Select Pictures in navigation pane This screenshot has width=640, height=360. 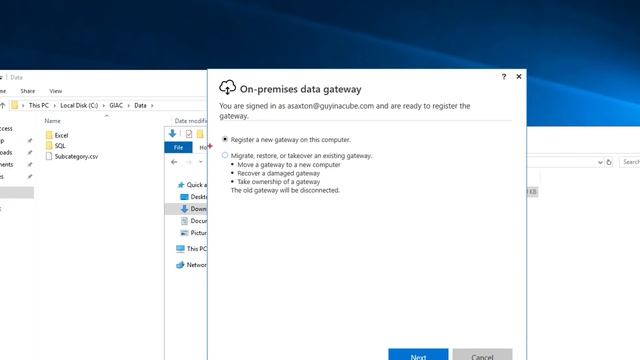(193, 233)
